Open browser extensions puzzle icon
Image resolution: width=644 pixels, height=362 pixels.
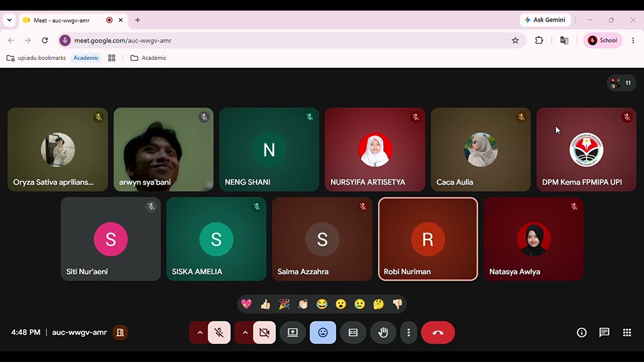pos(539,40)
